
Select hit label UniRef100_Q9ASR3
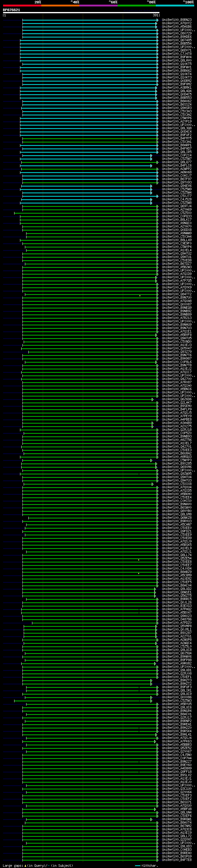tap(177, 108)
